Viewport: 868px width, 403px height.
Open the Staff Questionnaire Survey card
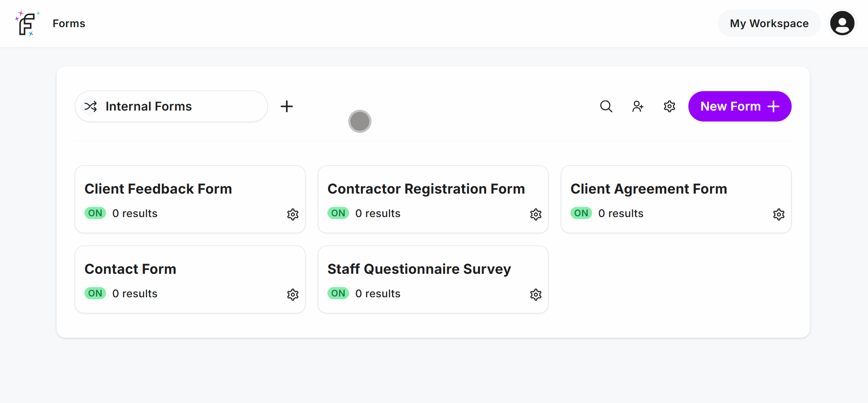[x=433, y=279]
